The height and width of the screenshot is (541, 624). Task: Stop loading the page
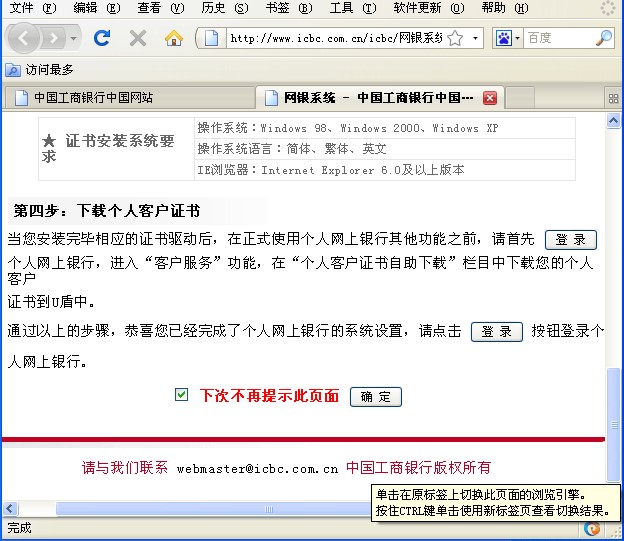(x=138, y=38)
